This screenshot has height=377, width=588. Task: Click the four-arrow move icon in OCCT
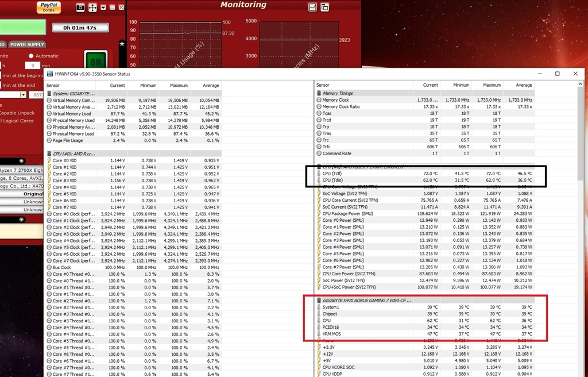click(x=92, y=7)
